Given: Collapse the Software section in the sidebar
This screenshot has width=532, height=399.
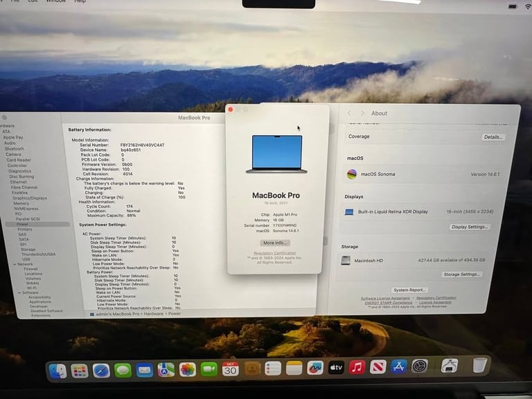Looking at the screenshot, I should click(19, 292).
